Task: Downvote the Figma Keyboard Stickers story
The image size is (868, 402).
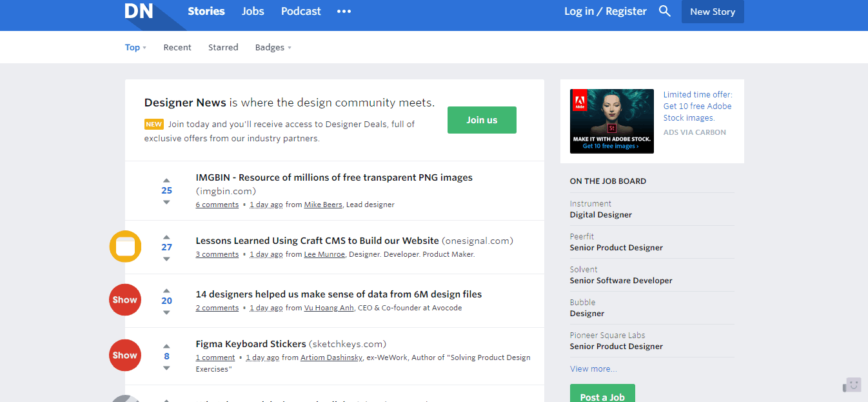Action: [x=166, y=368]
